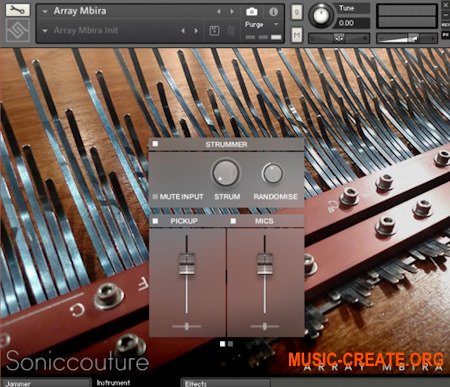Select previous snapshot beside Array Mbira Init
Screen dimensions: 450x387
pyautogui.click(x=183, y=31)
